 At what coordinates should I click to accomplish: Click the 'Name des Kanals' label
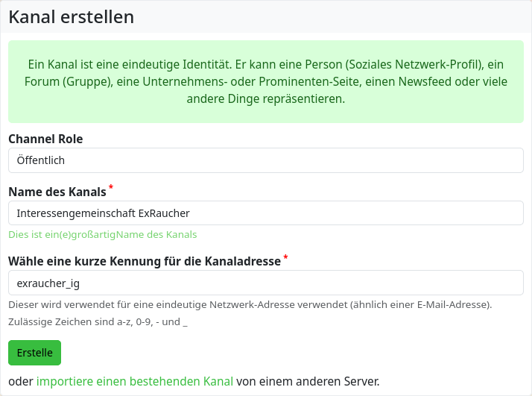57,192
